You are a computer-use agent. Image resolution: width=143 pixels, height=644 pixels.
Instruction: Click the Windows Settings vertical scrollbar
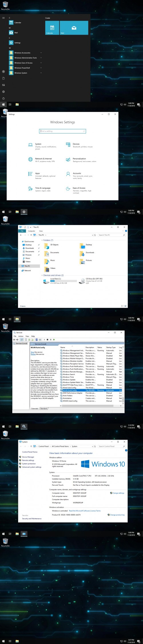coord(118,151)
